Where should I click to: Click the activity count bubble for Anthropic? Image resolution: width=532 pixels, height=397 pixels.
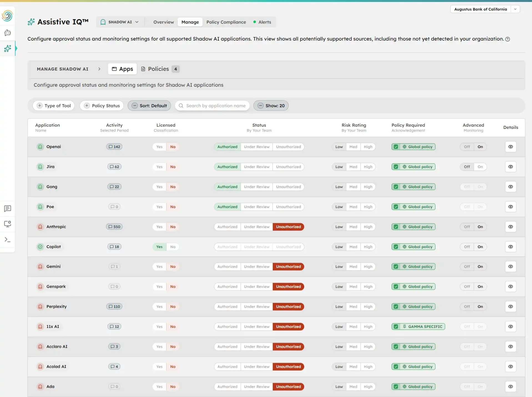click(114, 227)
